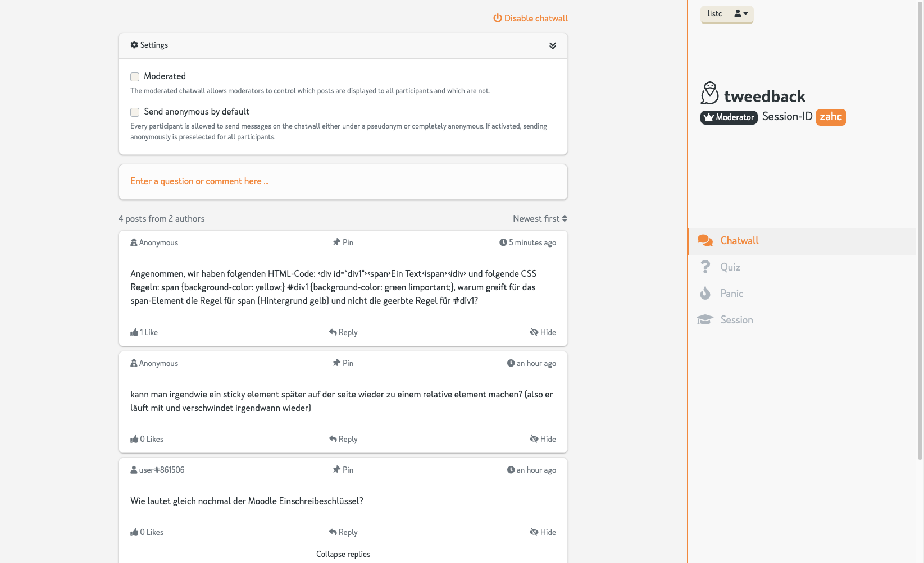Reply to the sticky element question
The image size is (924, 563).
pyautogui.click(x=343, y=439)
